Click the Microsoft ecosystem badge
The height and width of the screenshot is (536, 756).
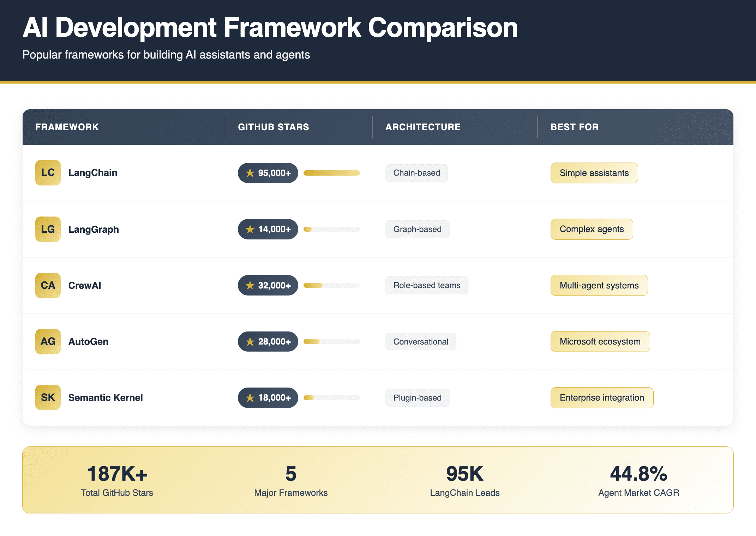pos(600,341)
